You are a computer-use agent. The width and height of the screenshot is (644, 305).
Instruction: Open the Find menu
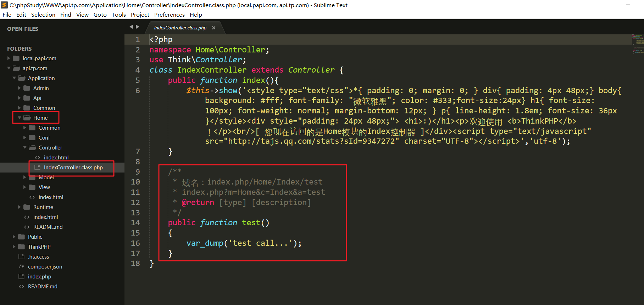point(66,15)
